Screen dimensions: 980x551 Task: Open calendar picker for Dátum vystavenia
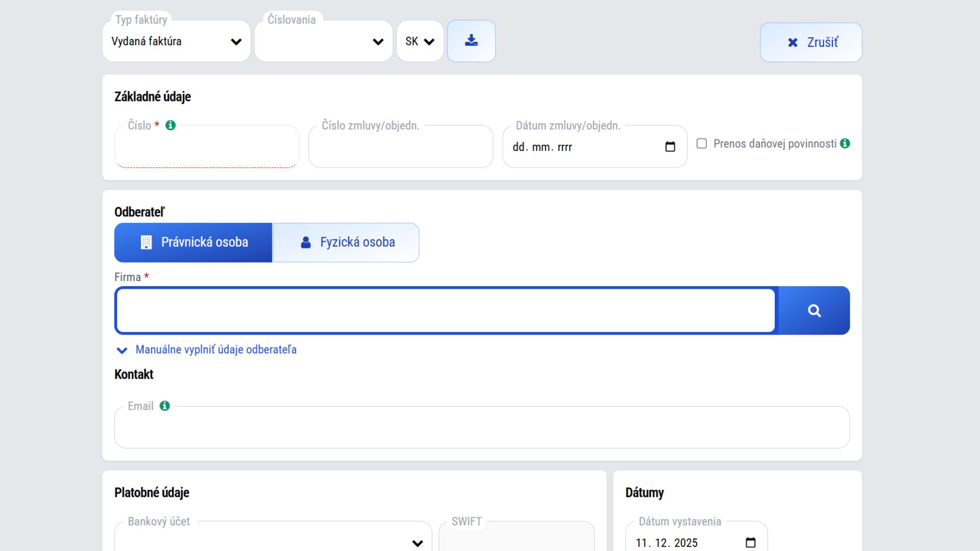coord(750,542)
